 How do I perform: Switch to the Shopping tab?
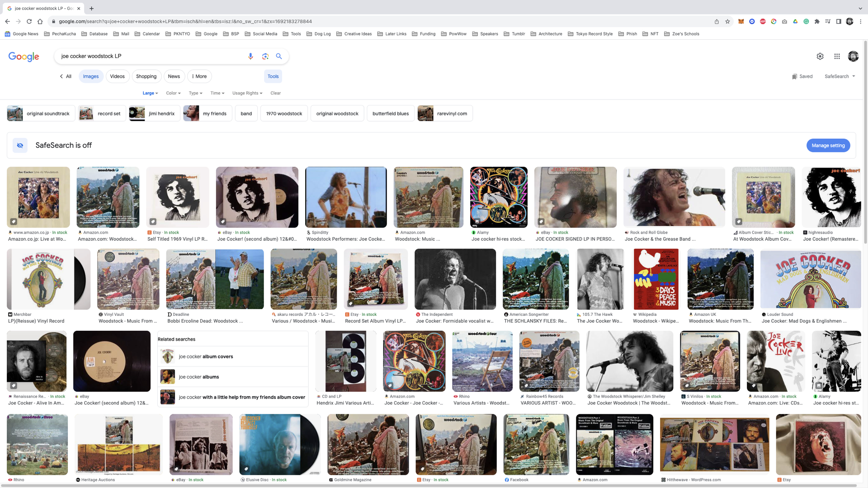146,76
